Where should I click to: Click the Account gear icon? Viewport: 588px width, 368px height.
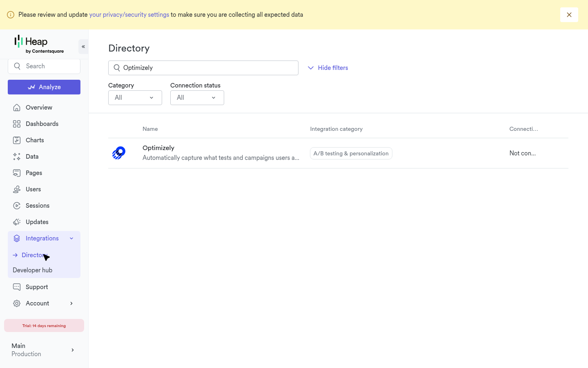[17, 303]
